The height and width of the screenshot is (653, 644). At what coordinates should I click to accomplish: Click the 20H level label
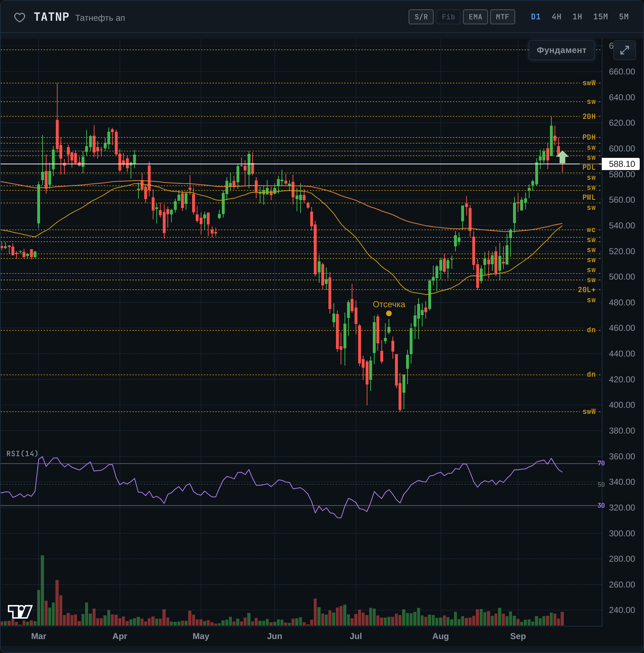(589, 116)
